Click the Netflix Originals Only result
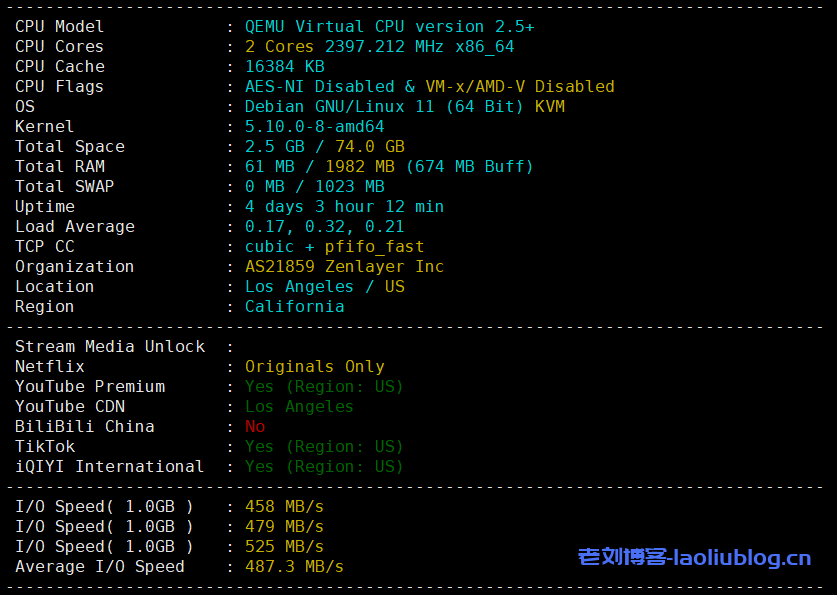 tap(314, 367)
